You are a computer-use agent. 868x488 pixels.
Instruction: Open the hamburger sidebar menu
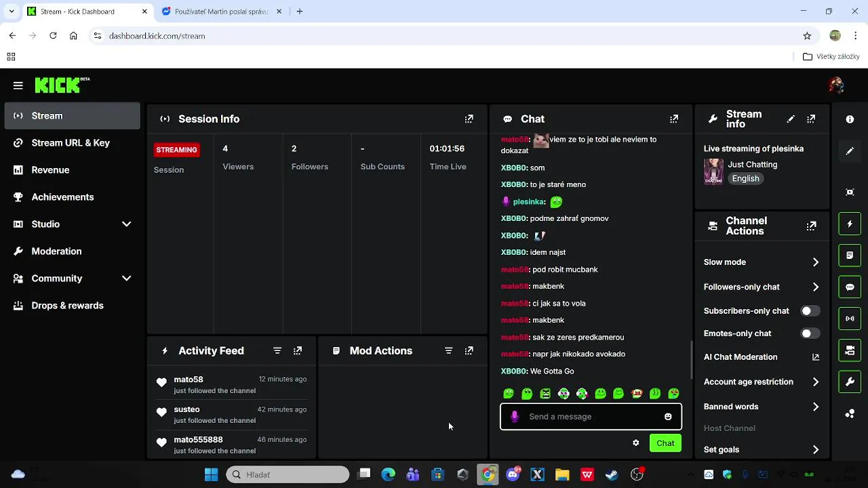(x=18, y=85)
